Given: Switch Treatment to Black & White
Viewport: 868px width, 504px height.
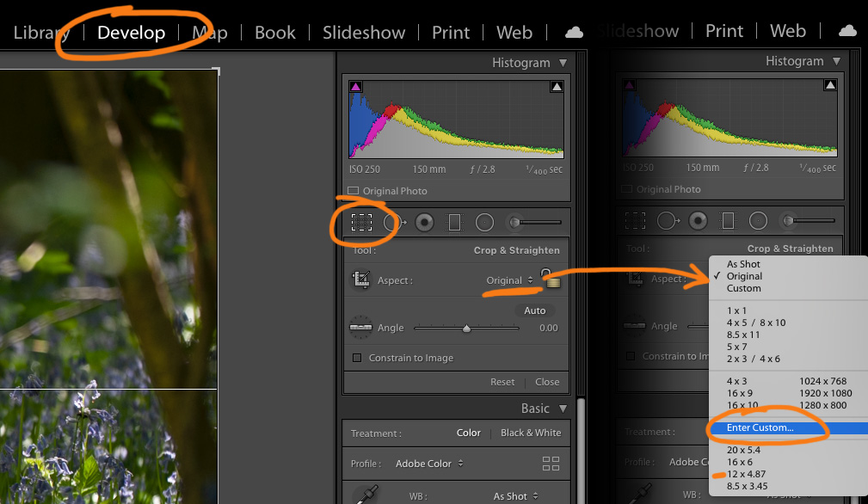Looking at the screenshot, I should (x=530, y=433).
